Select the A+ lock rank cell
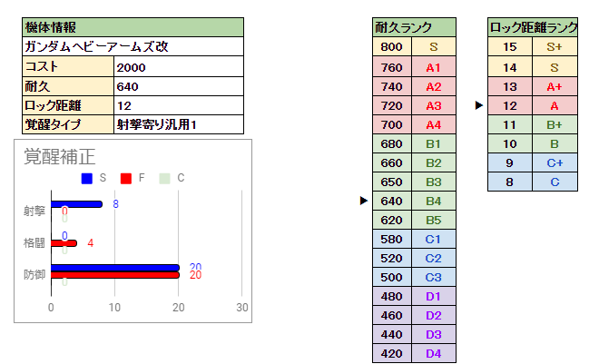 (555, 87)
